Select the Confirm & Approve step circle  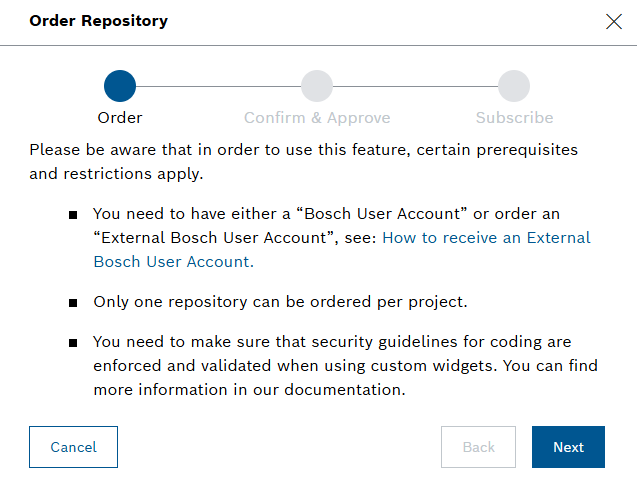pos(317,86)
